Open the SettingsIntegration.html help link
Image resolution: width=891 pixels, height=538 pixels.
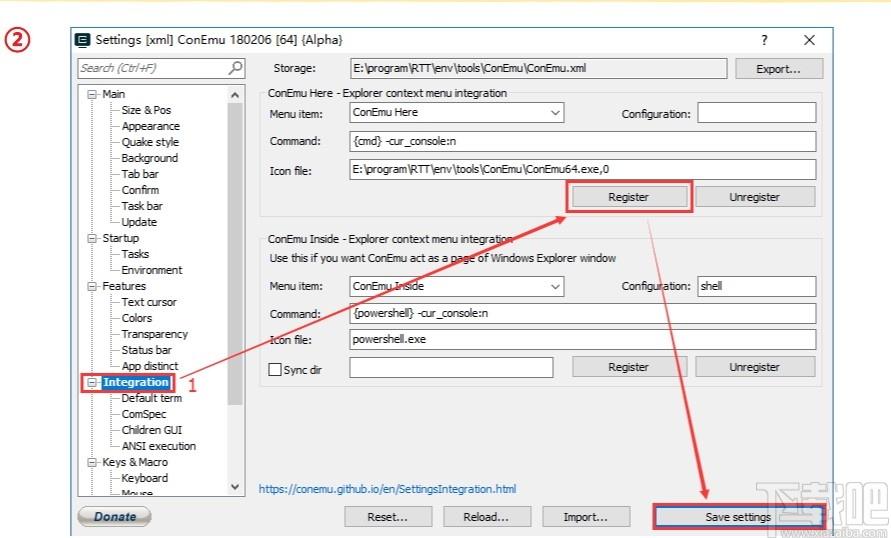[x=388, y=489]
